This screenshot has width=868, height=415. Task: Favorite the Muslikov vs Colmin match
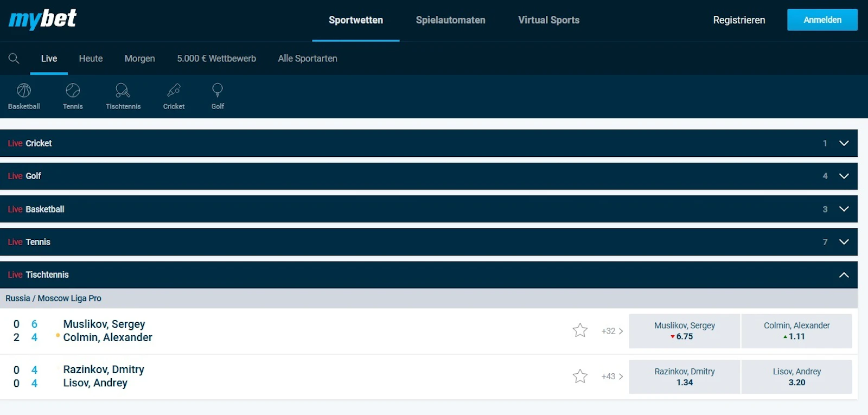click(x=580, y=330)
